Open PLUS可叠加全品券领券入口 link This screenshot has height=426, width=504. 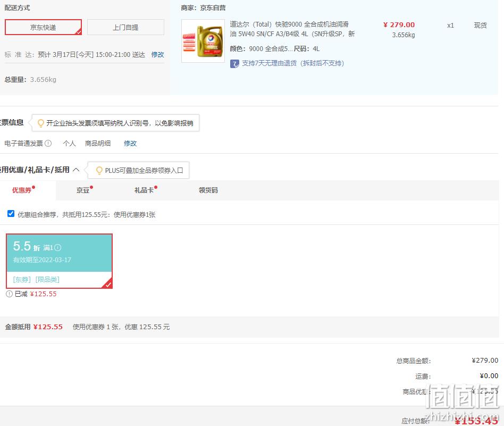[144, 170]
